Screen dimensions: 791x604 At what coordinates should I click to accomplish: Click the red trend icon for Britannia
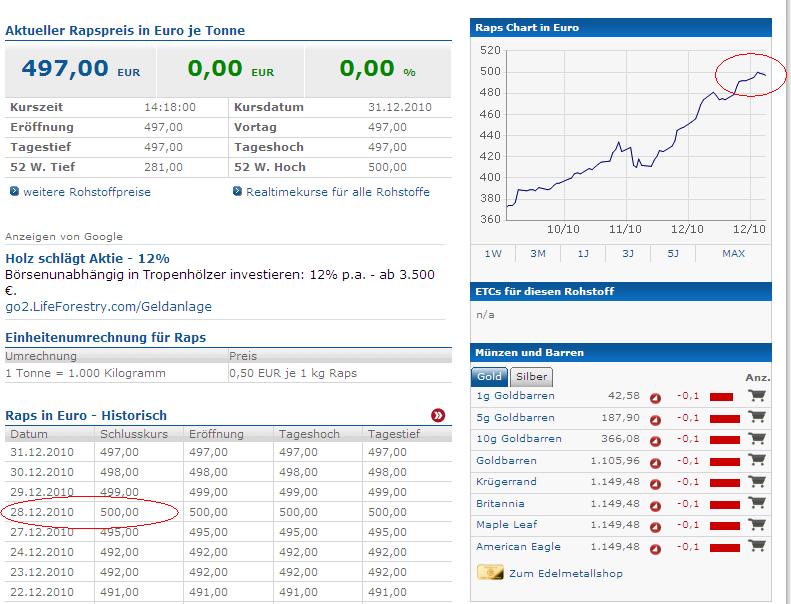tap(656, 504)
